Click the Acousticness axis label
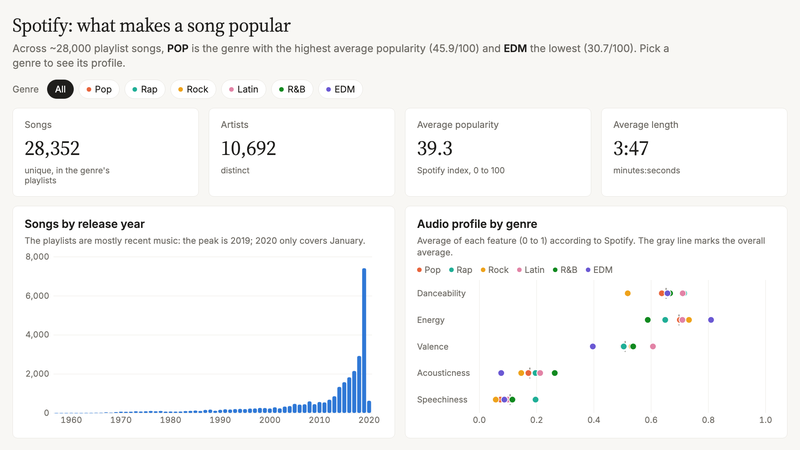The height and width of the screenshot is (450, 800). pyautogui.click(x=443, y=373)
